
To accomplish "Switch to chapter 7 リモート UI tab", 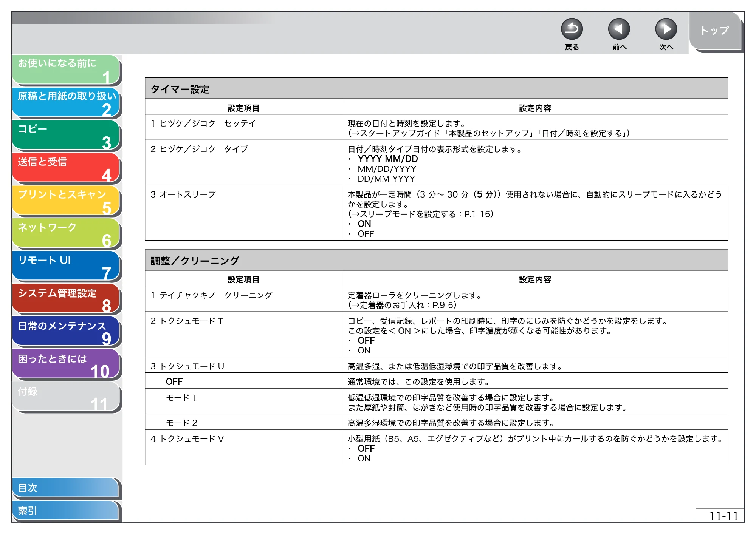I will point(66,266).
